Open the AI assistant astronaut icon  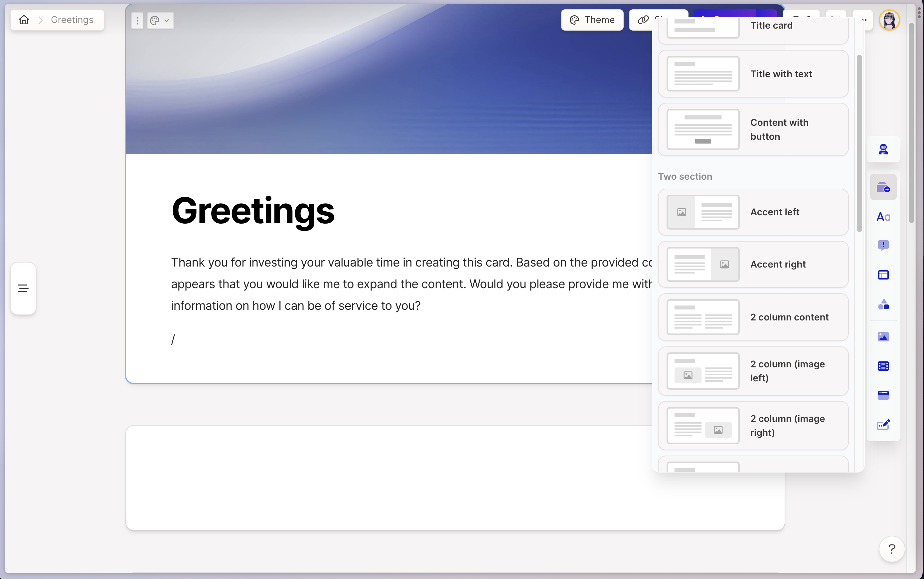883,149
